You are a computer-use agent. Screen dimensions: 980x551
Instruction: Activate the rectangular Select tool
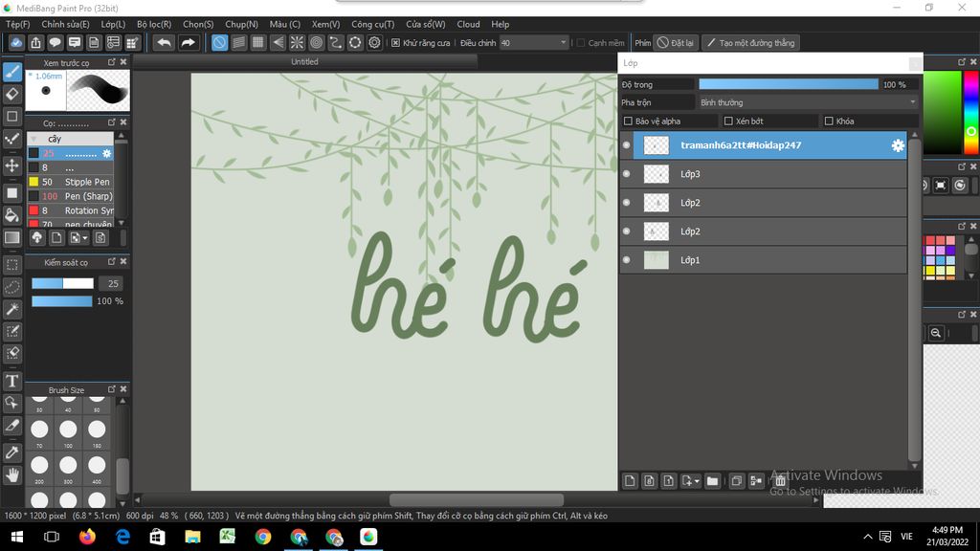pos(12,264)
